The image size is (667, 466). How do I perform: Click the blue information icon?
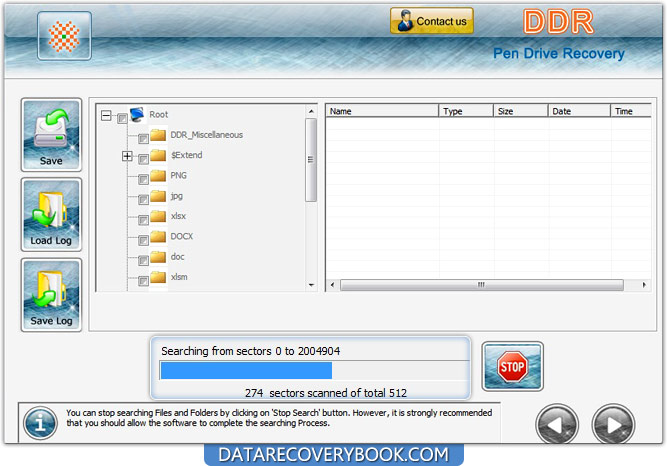click(40, 423)
